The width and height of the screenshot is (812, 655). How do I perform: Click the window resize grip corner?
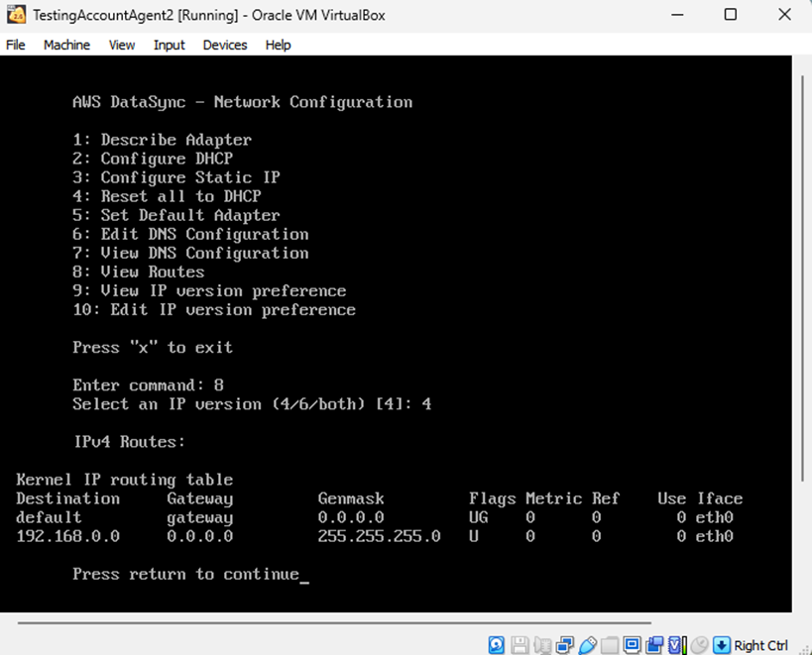(x=805, y=649)
